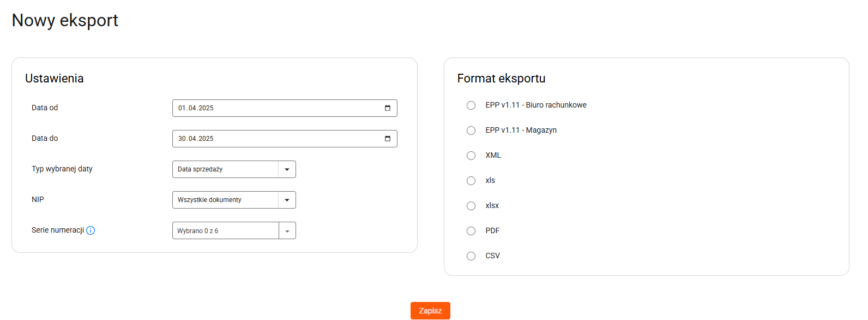
Task: Pick xlsx export format option
Action: [x=471, y=206]
